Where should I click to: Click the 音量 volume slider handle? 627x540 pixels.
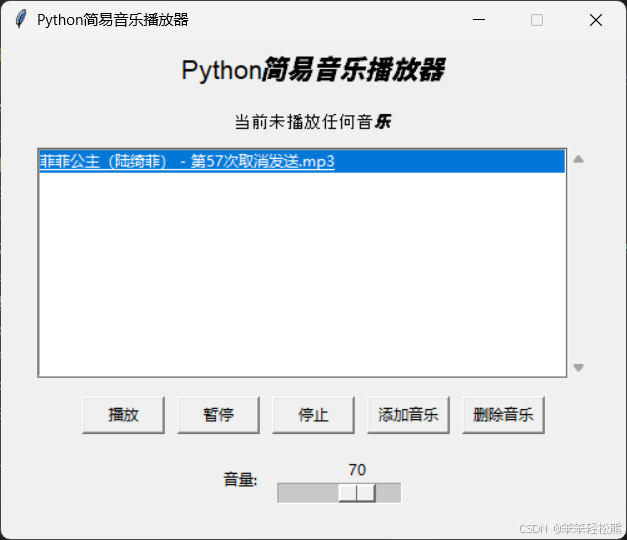coord(357,493)
